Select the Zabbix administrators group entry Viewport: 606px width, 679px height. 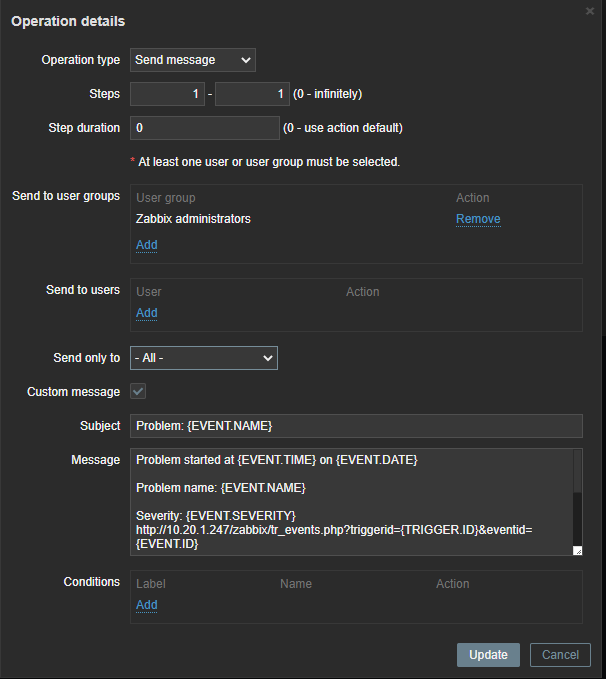(x=193, y=219)
